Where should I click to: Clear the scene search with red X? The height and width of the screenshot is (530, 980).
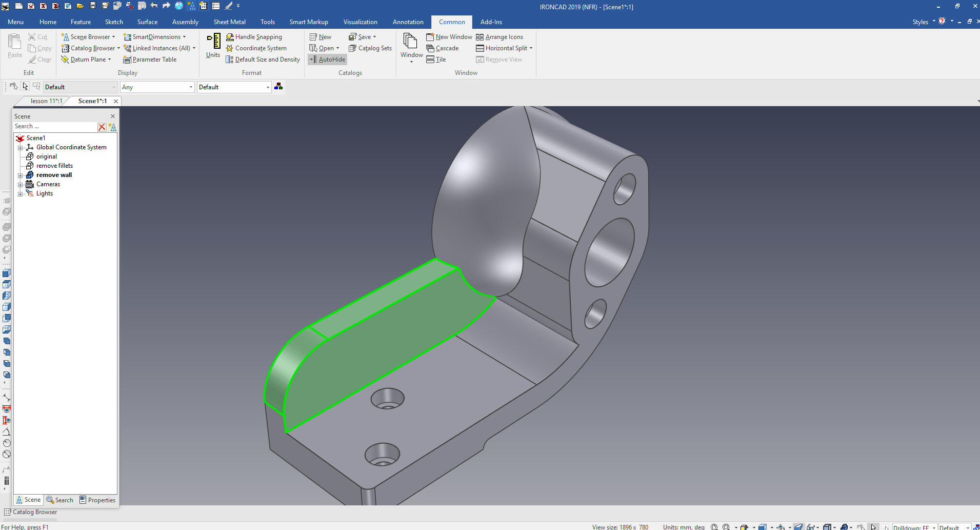click(x=102, y=127)
